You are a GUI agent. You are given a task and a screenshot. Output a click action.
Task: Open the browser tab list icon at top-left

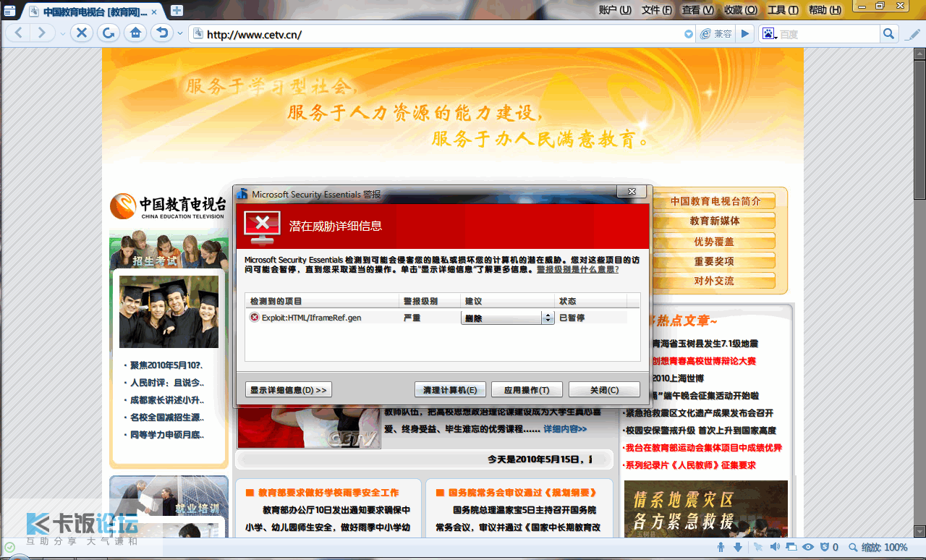(x=11, y=11)
